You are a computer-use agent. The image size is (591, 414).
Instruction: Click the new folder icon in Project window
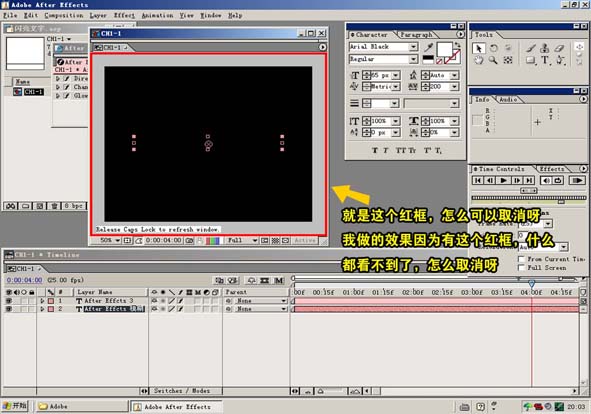25,206
